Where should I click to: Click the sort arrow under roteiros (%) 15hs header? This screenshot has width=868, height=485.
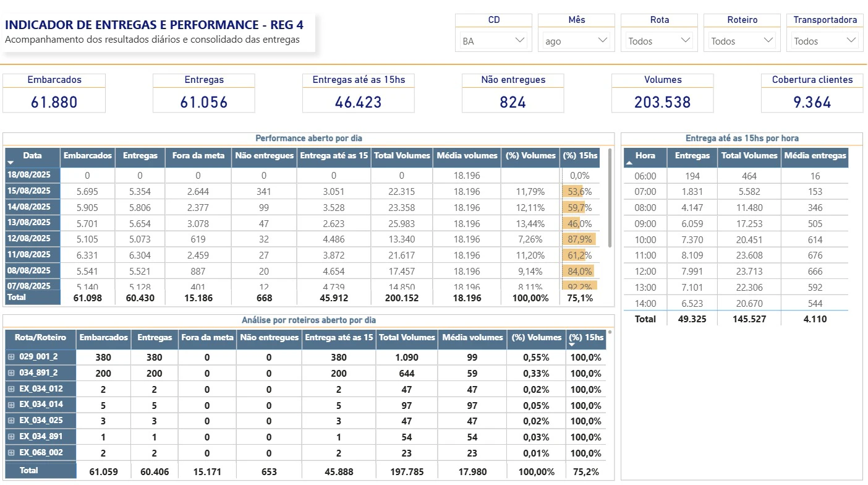tap(572, 345)
